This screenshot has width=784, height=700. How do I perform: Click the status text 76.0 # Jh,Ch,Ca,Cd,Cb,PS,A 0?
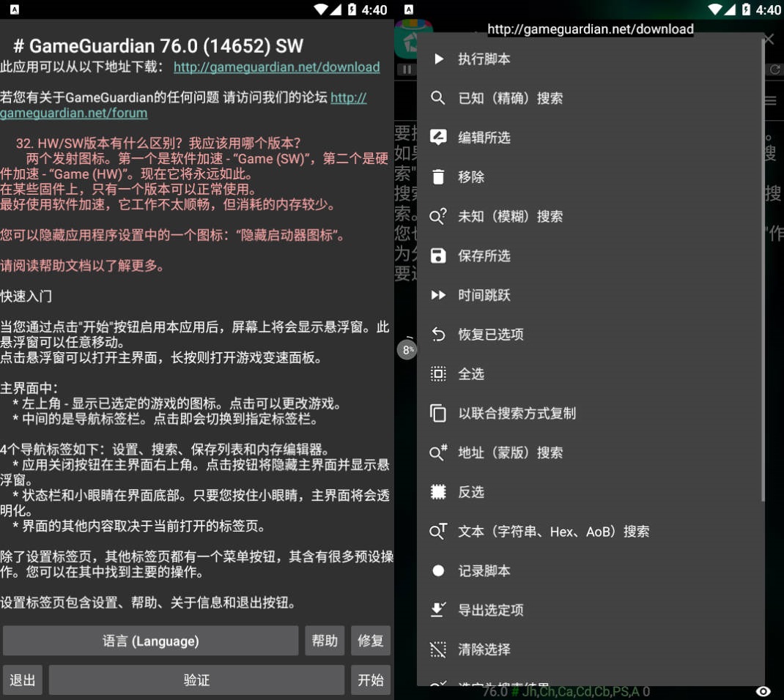pyautogui.click(x=566, y=691)
